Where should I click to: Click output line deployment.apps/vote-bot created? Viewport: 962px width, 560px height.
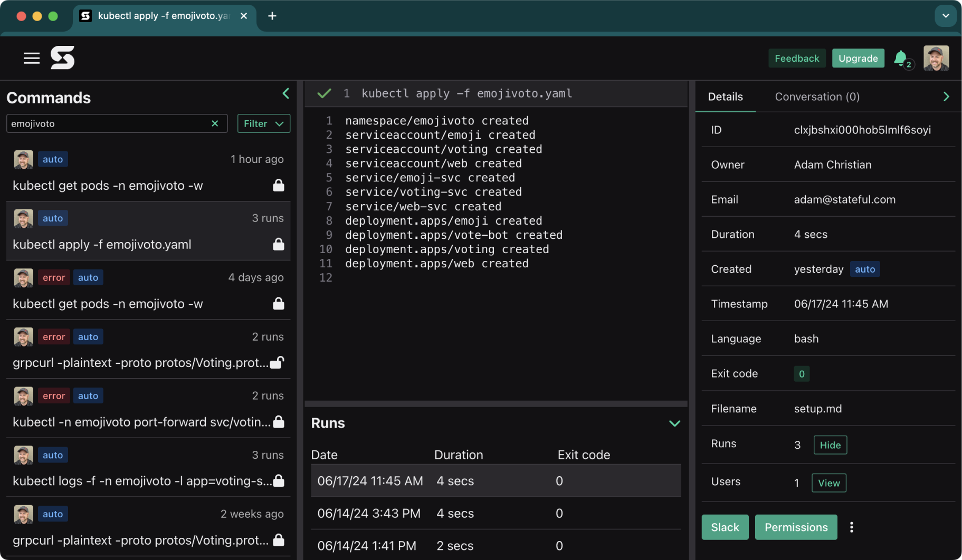[454, 235]
